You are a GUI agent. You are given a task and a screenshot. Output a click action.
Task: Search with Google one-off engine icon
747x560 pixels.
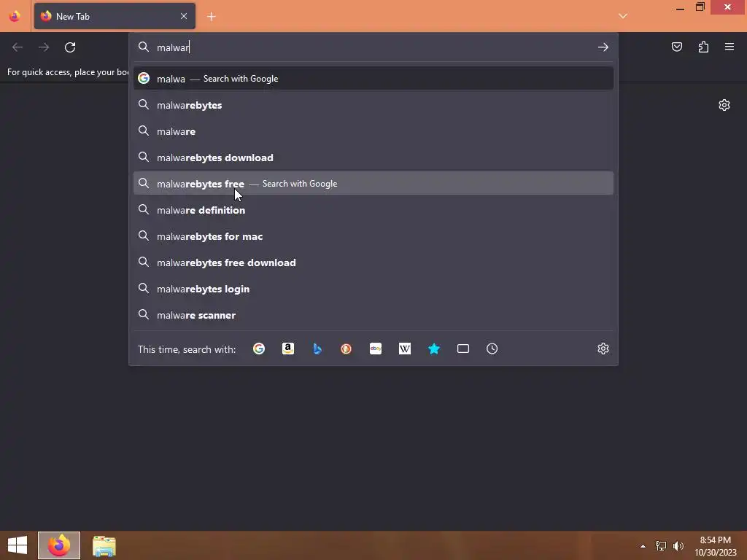point(259,349)
